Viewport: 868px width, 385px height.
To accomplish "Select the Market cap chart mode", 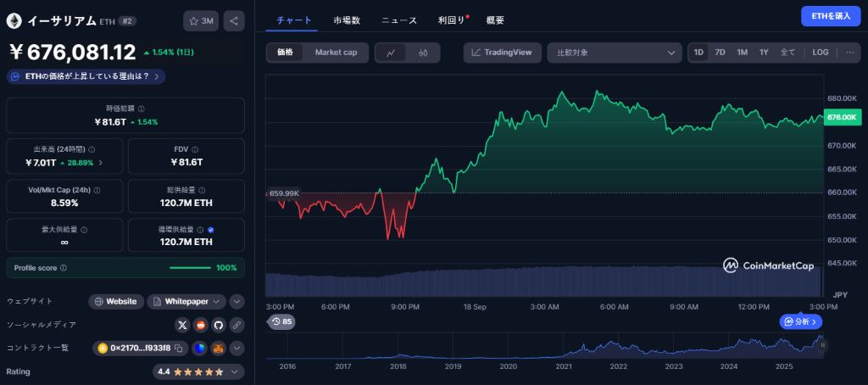I will point(336,53).
